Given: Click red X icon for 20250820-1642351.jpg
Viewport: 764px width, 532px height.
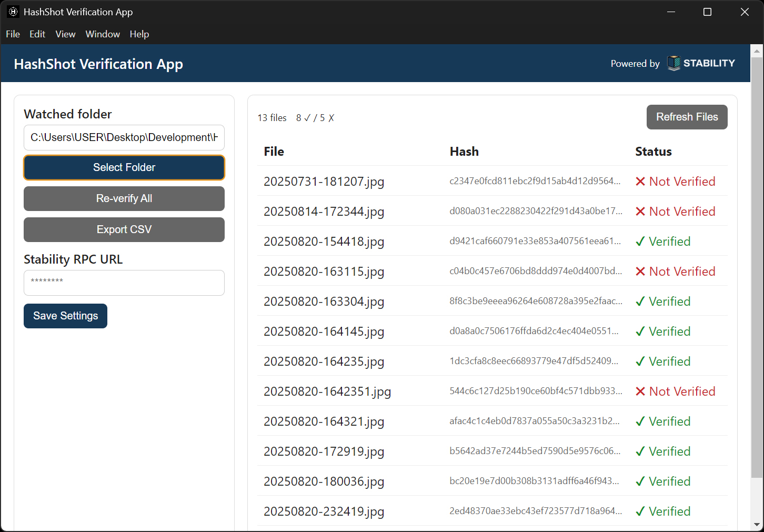Looking at the screenshot, I should pyautogui.click(x=640, y=392).
